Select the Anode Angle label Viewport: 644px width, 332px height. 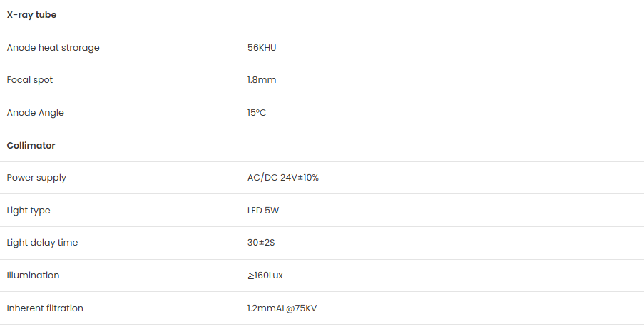(36, 113)
